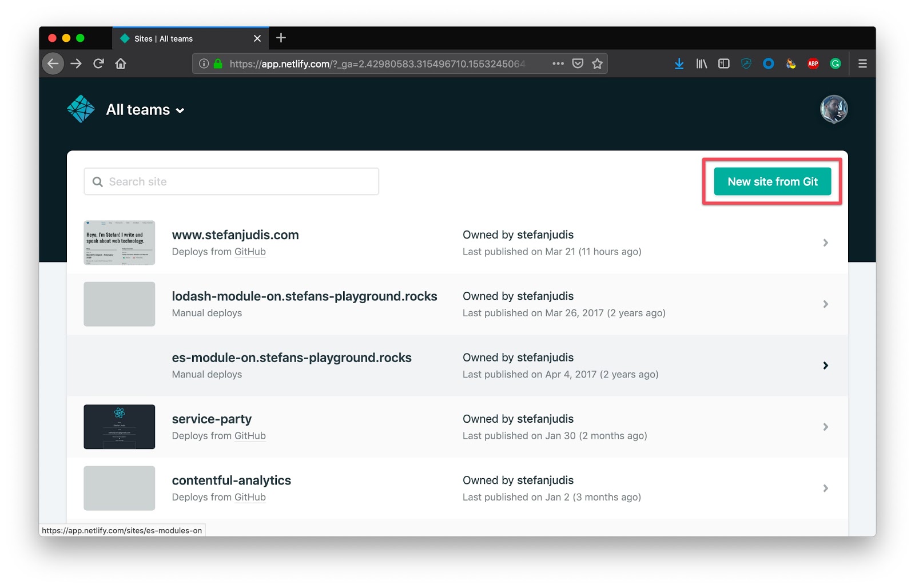Open the contentful-analytics site
Image resolution: width=915 pixels, height=588 pixels.
click(x=232, y=480)
